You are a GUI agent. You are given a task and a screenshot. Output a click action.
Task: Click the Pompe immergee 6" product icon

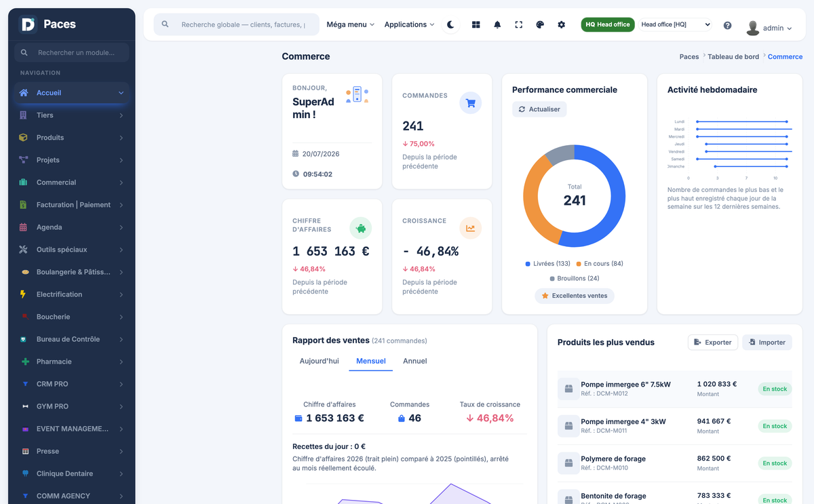point(567,389)
